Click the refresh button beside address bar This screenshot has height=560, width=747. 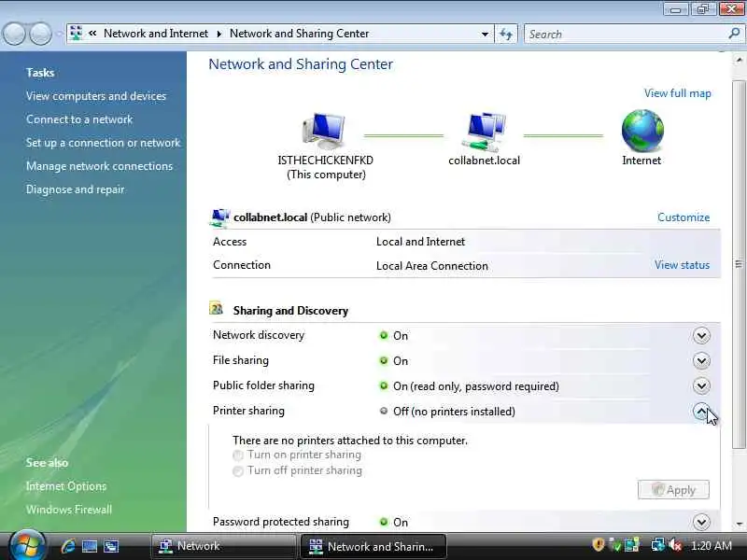click(x=506, y=34)
